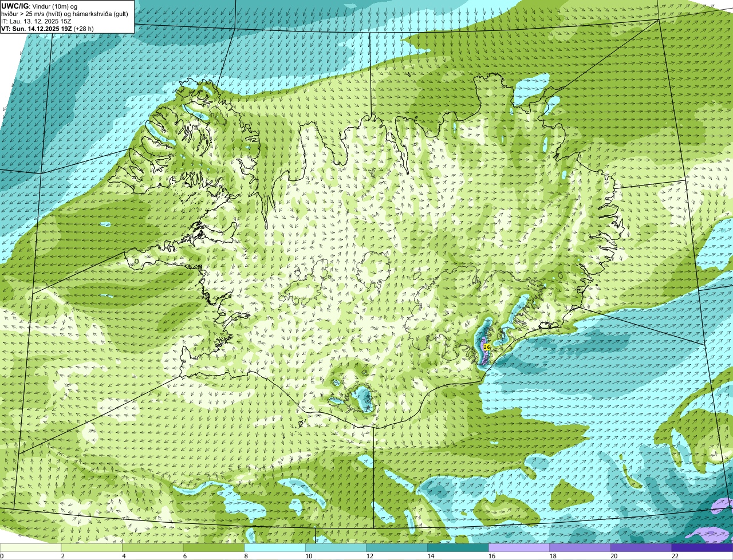The width and height of the screenshot is (733, 560).
Task: Click the '22' label on the wind scale
Action: (675, 556)
